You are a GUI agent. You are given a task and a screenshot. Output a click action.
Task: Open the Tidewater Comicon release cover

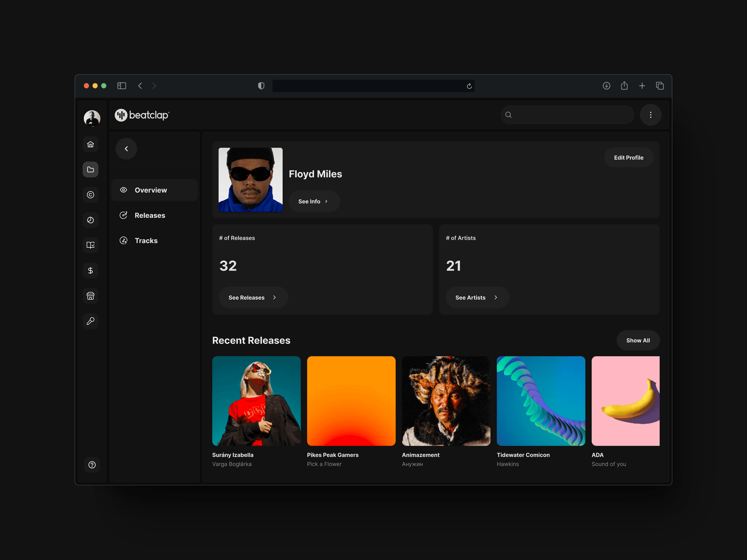(541, 401)
